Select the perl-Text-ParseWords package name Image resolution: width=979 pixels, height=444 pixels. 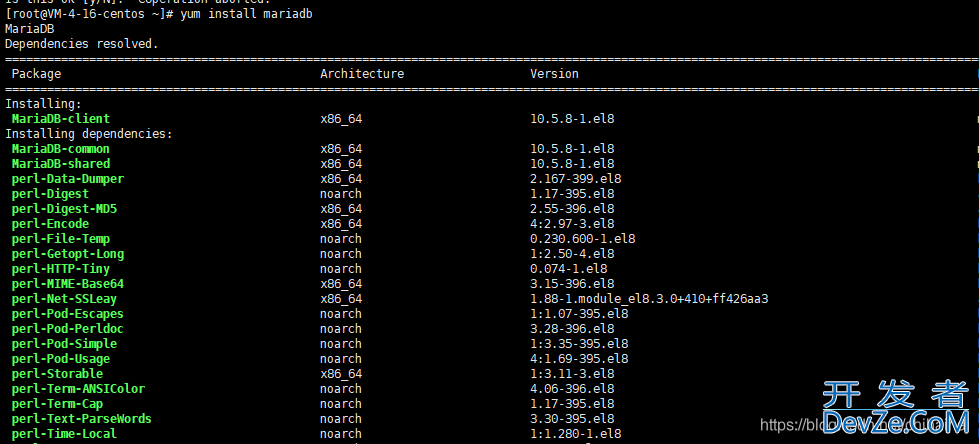(x=82, y=418)
